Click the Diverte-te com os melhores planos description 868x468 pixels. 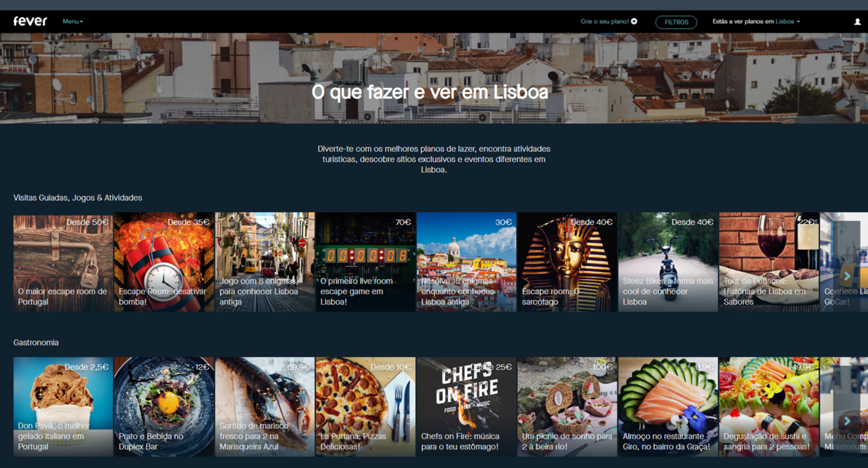(x=434, y=159)
